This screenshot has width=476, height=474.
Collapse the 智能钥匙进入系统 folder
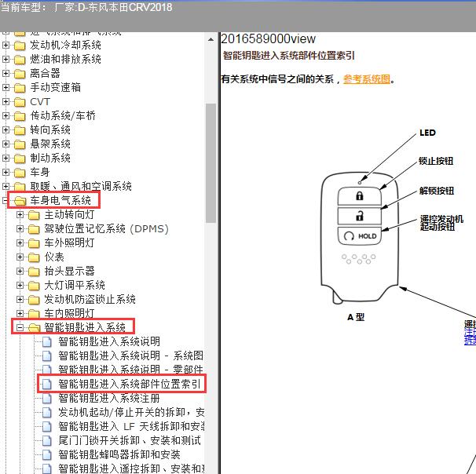click(x=20, y=327)
